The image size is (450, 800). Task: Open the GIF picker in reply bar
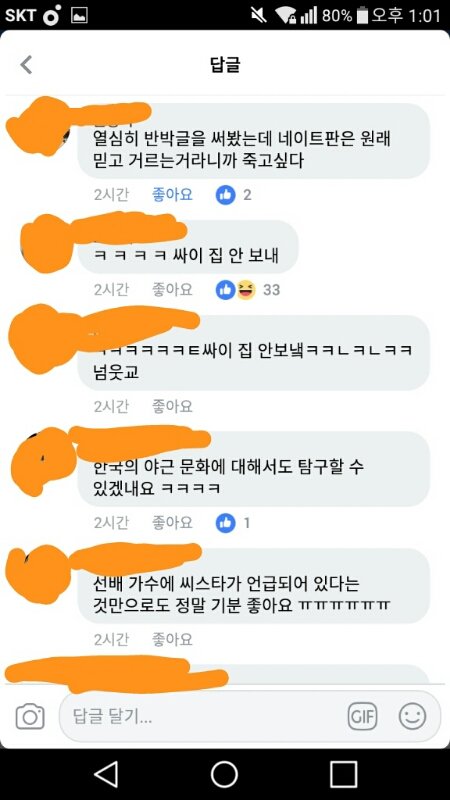tap(362, 717)
